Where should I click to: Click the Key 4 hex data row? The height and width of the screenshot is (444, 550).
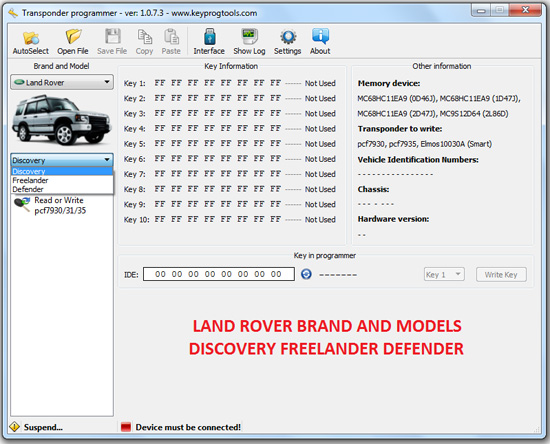point(229,129)
